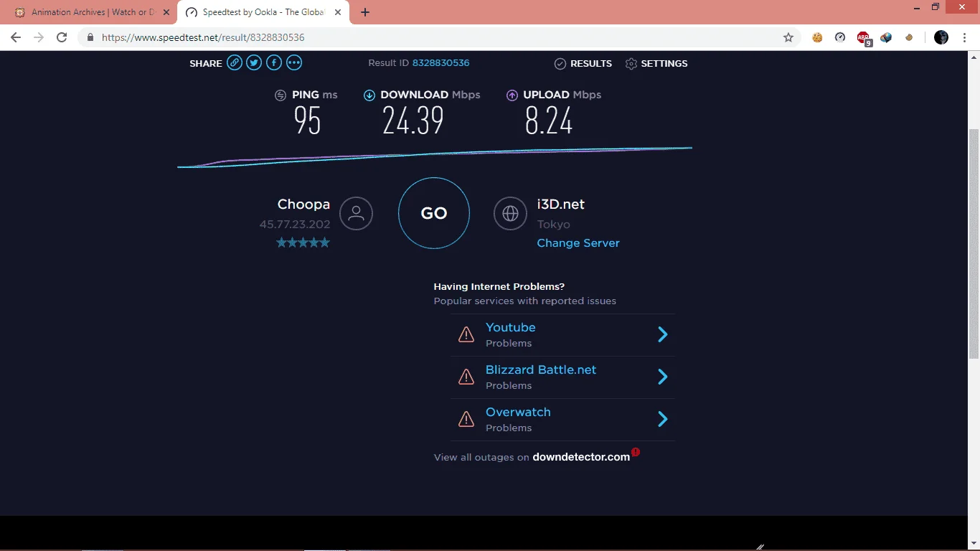This screenshot has width=980, height=551.
Task: Open the Speedtest gauge extension icon
Action: point(840,37)
